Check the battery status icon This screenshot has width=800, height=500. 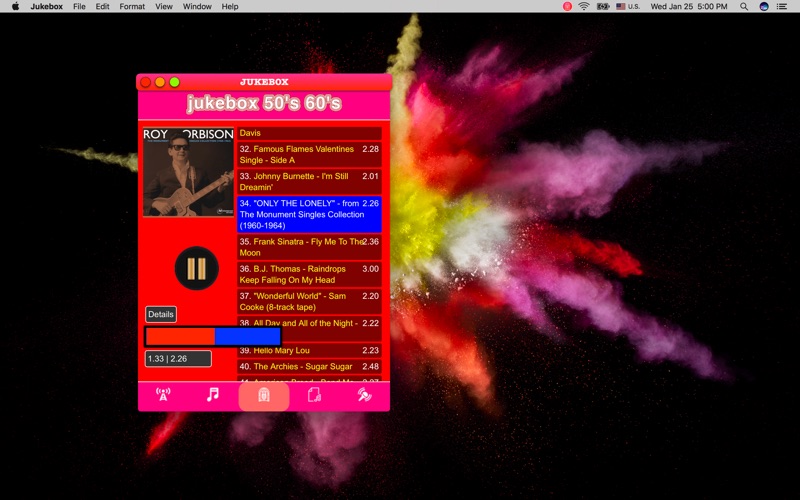pyautogui.click(x=603, y=6)
